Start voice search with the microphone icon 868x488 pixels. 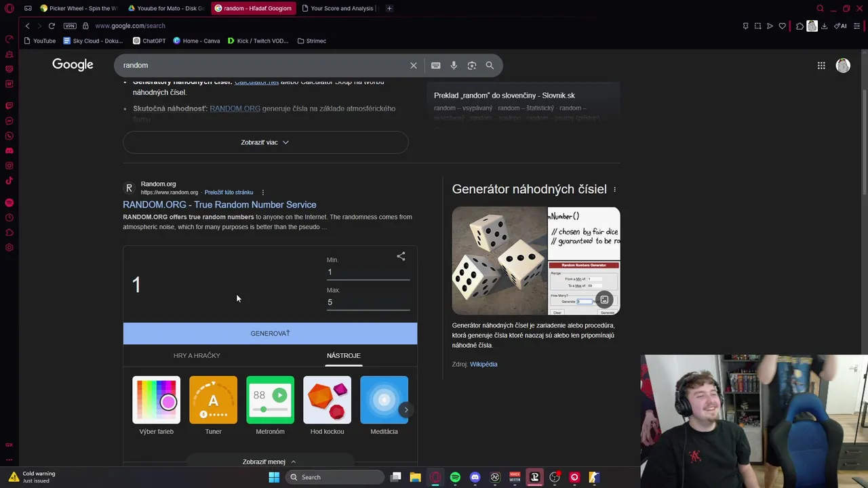click(454, 65)
